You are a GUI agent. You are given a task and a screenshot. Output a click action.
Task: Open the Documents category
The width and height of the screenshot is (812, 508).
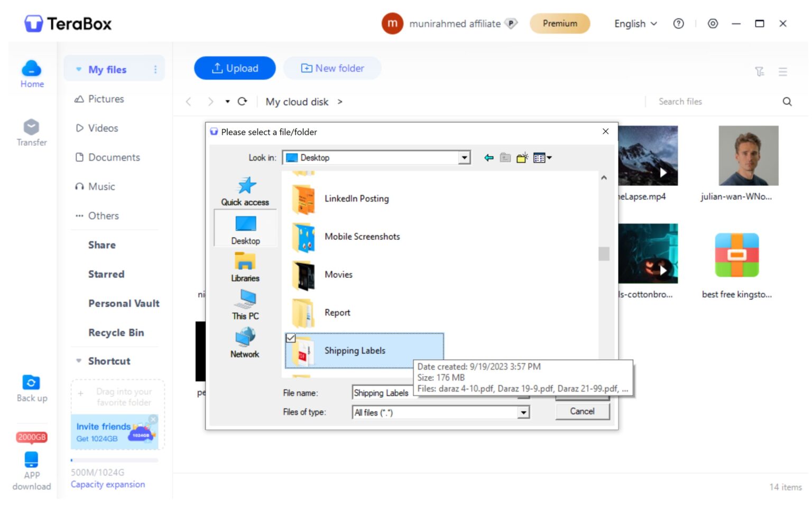[114, 157]
